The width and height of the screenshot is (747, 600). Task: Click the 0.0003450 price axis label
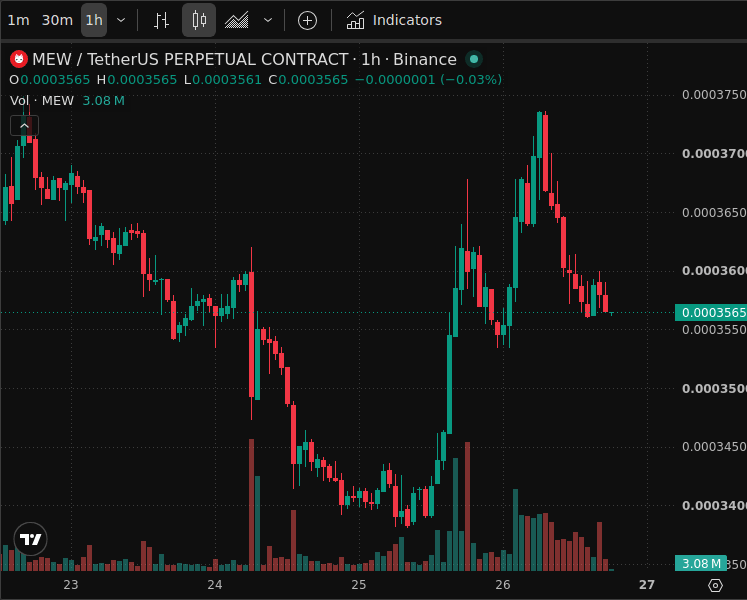(x=714, y=447)
